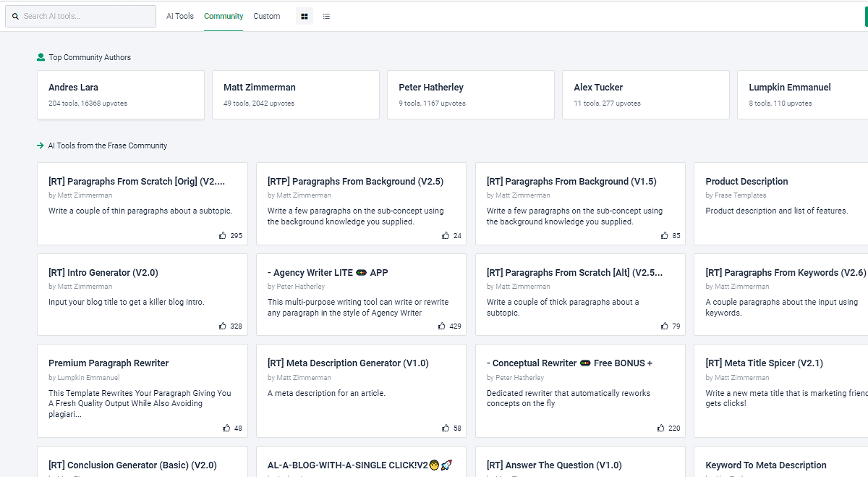Viewport: 868px width, 477px height.
Task: Toggle grid view display mode
Action: point(304,16)
